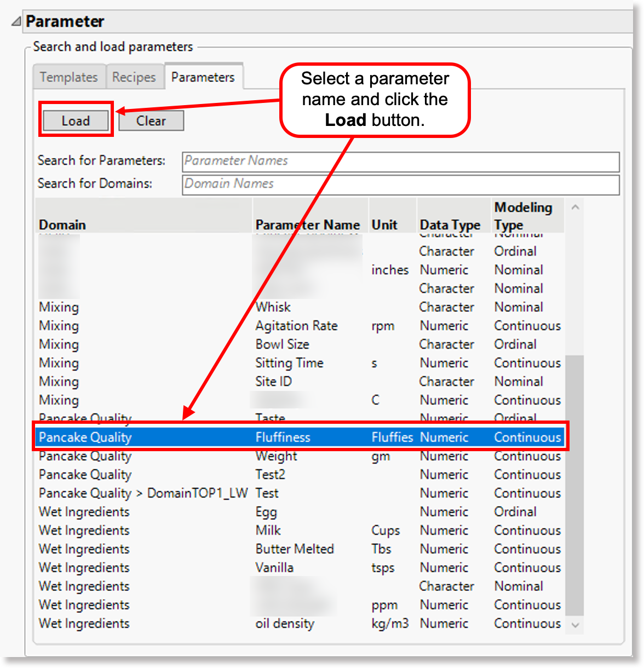The width and height of the screenshot is (644, 668).
Task: Click the vertical scrollbar thumb
Action: coord(575,485)
